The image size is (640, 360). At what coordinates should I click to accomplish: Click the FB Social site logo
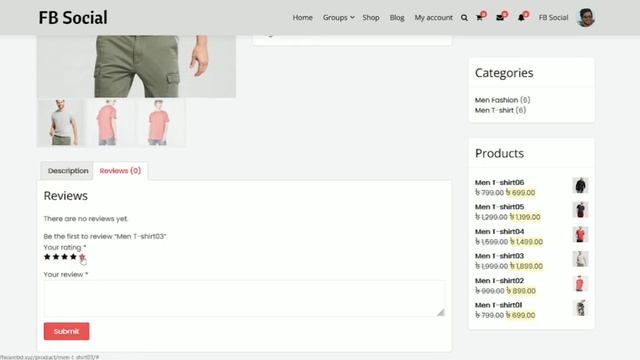73,18
